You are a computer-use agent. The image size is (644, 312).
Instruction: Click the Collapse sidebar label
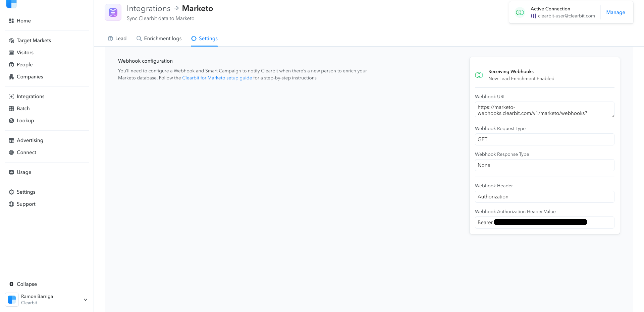[x=27, y=284]
